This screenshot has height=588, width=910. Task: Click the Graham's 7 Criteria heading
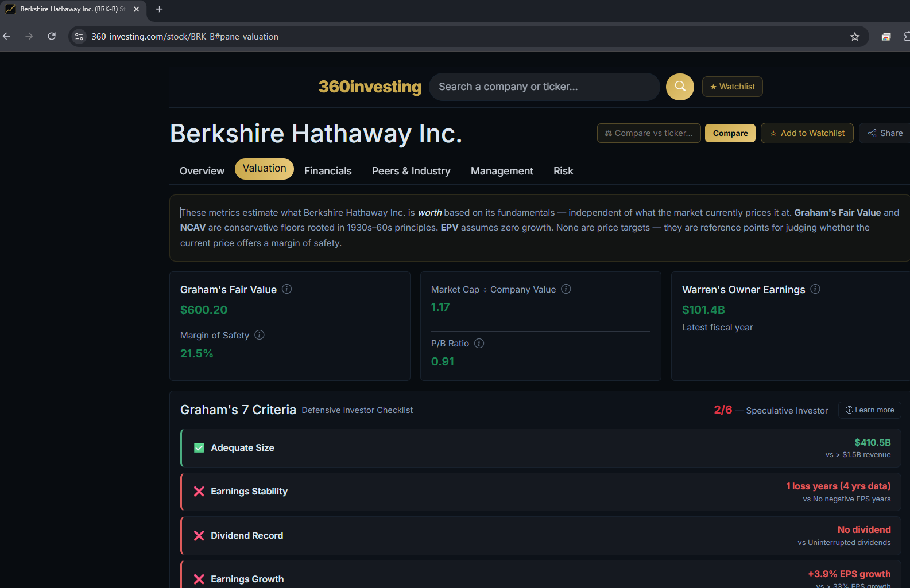(238, 410)
